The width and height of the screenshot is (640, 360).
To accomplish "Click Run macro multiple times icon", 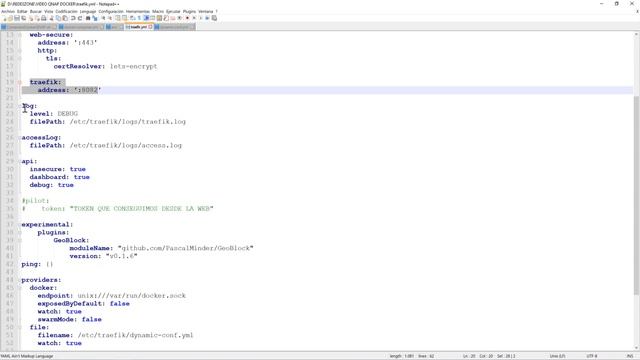I will tap(207, 18).
